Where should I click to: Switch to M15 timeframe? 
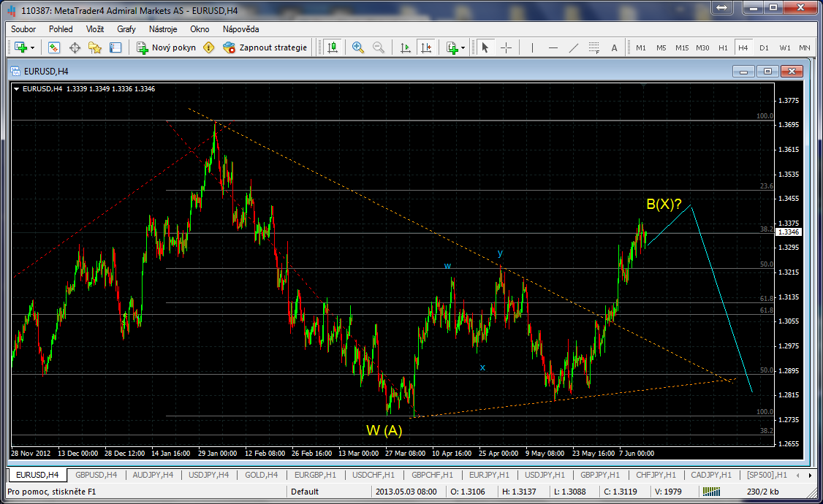pyautogui.click(x=682, y=47)
